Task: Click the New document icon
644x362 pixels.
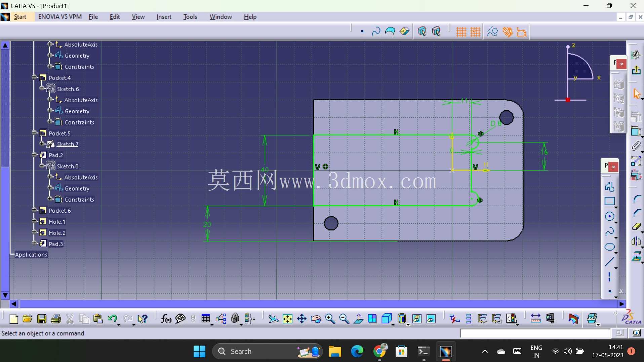Action: (14, 319)
